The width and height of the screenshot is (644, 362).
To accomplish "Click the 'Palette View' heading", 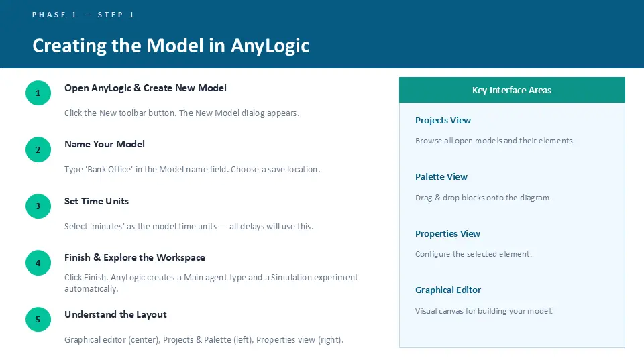I will [x=441, y=176].
